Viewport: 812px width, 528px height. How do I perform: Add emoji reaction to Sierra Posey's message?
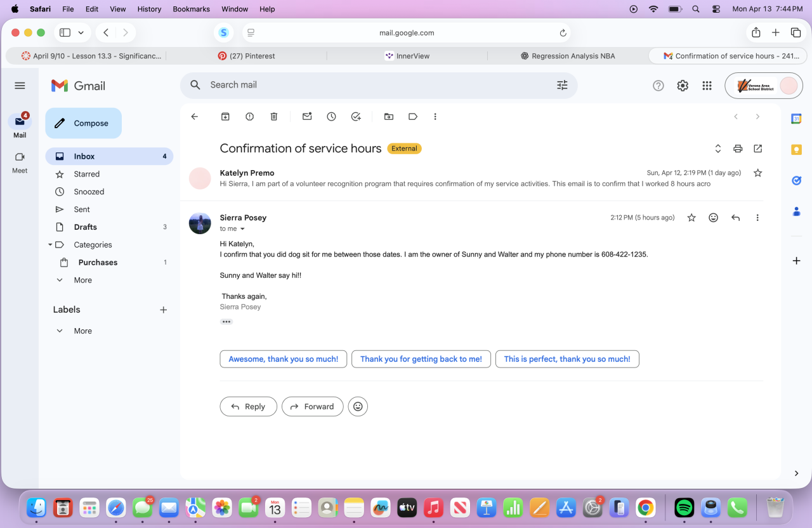714,218
